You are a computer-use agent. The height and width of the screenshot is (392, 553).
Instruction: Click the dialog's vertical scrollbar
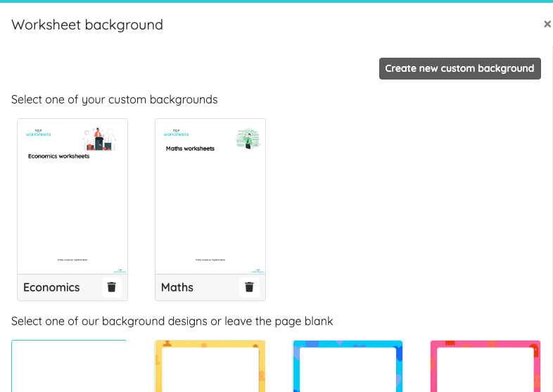(x=551, y=219)
